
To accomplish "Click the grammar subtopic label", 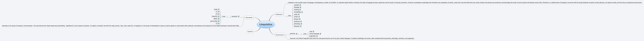I will (293, 33).
